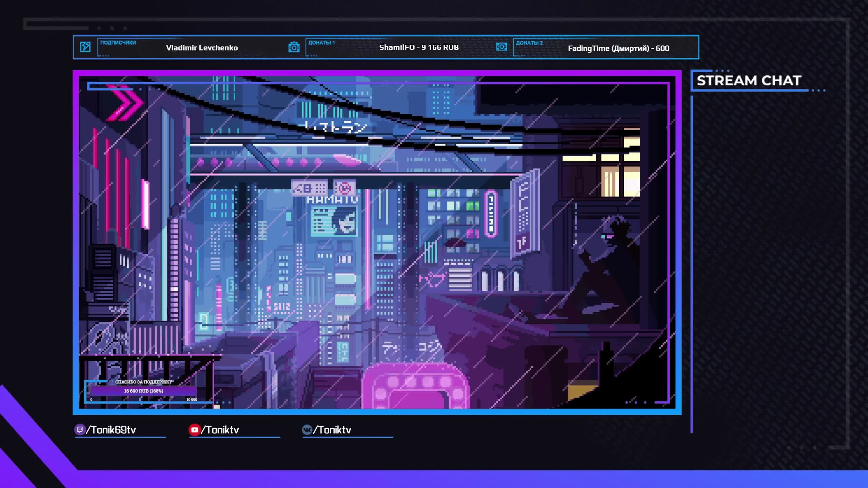Click the Hamato poster with face
The width and height of the screenshot is (868, 488).
click(334, 222)
